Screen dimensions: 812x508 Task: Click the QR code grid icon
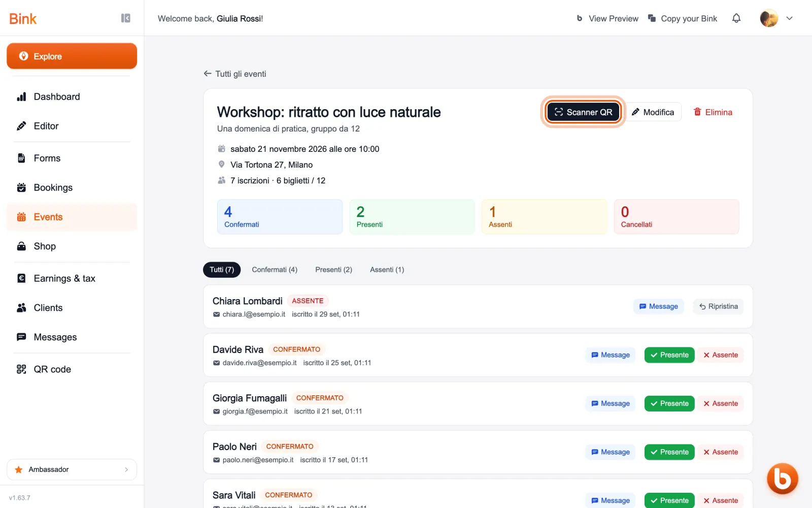coord(21,369)
